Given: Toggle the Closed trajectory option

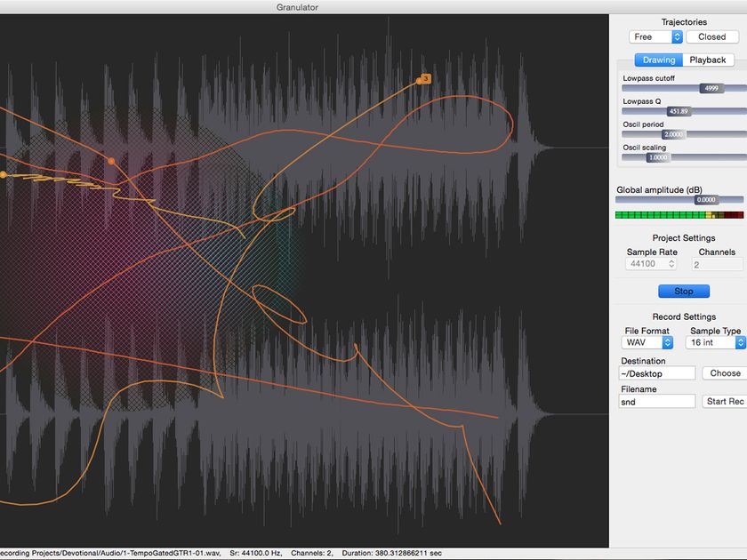Looking at the screenshot, I should [711, 36].
